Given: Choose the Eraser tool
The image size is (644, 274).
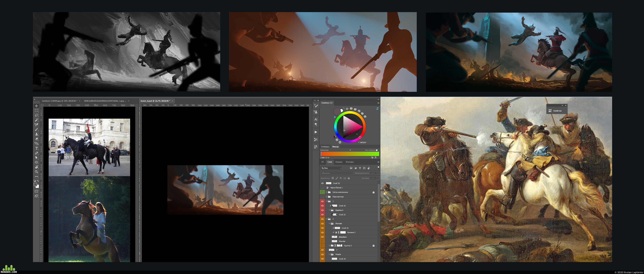Looking at the screenshot, I should tap(37, 139).
